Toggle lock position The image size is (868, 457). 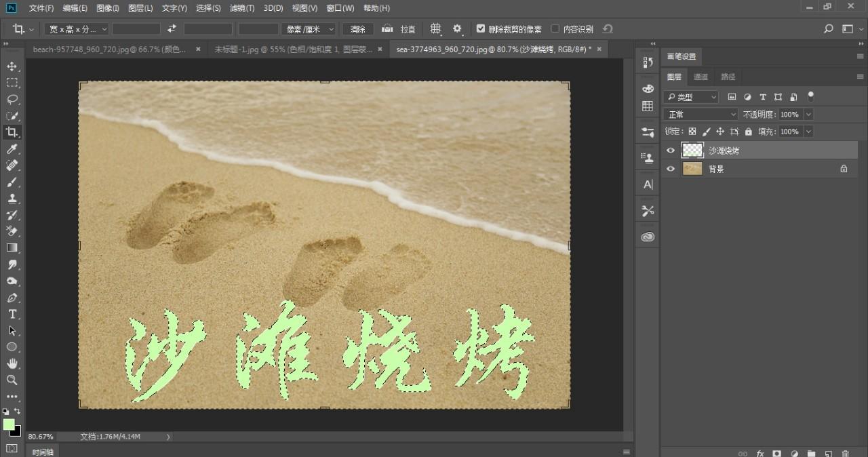click(720, 132)
